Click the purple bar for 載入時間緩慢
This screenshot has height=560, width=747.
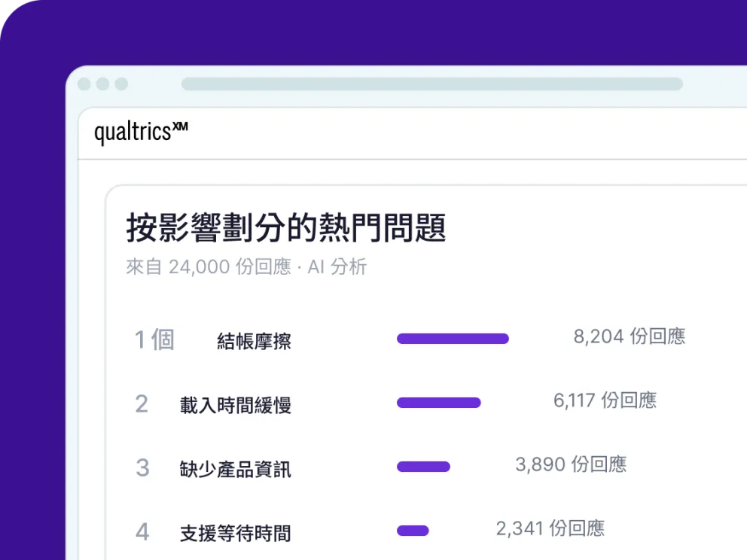[439, 403]
